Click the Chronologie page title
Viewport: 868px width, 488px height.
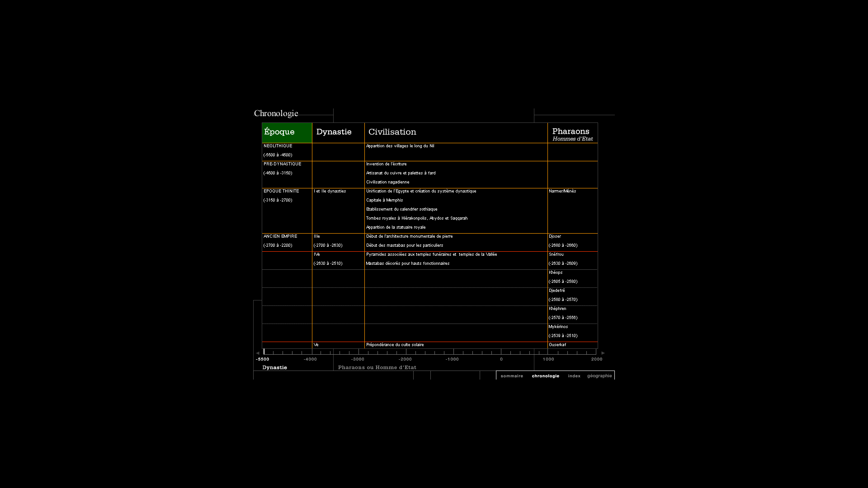click(x=276, y=113)
